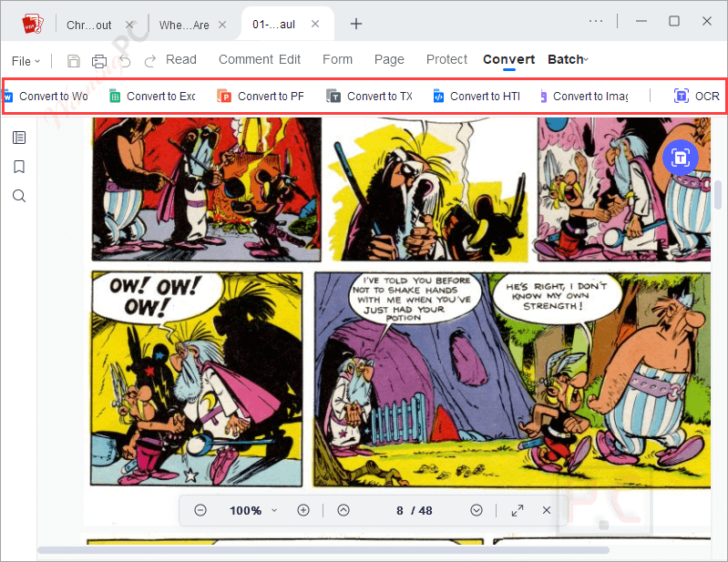This screenshot has width=728, height=562.
Task: Close the Whe...Are tab
Action: click(222, 24)
